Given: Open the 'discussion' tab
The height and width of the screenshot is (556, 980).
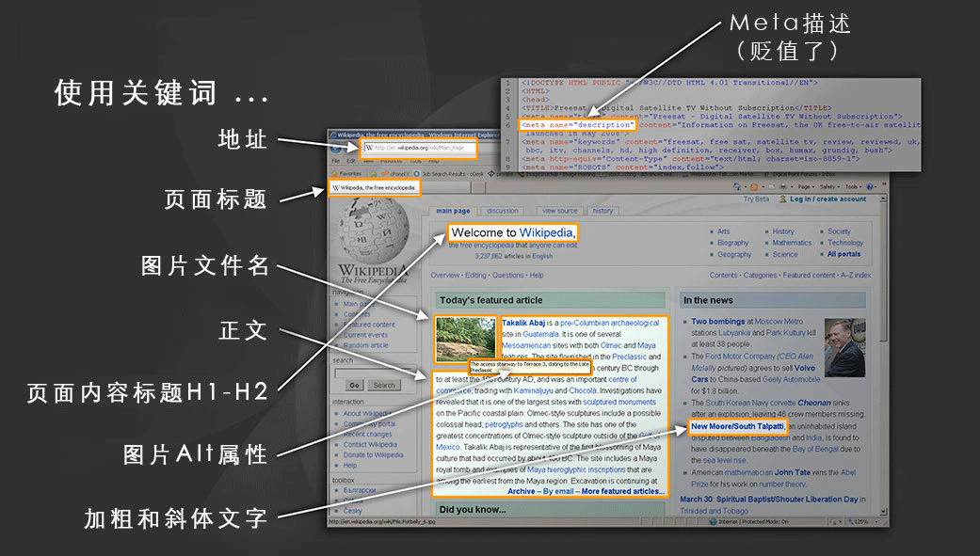Looking at the screenshot, I should click(503, 211).
